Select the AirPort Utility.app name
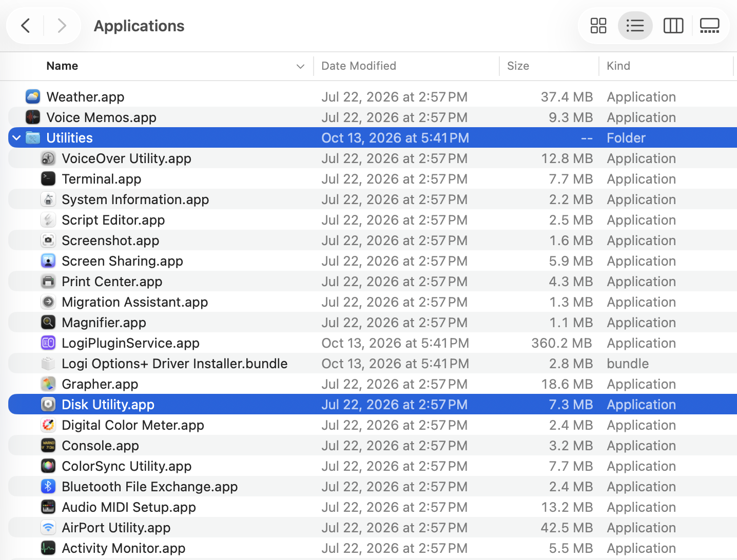The width and height of the screenshot is (737, 560). [116, 528]
